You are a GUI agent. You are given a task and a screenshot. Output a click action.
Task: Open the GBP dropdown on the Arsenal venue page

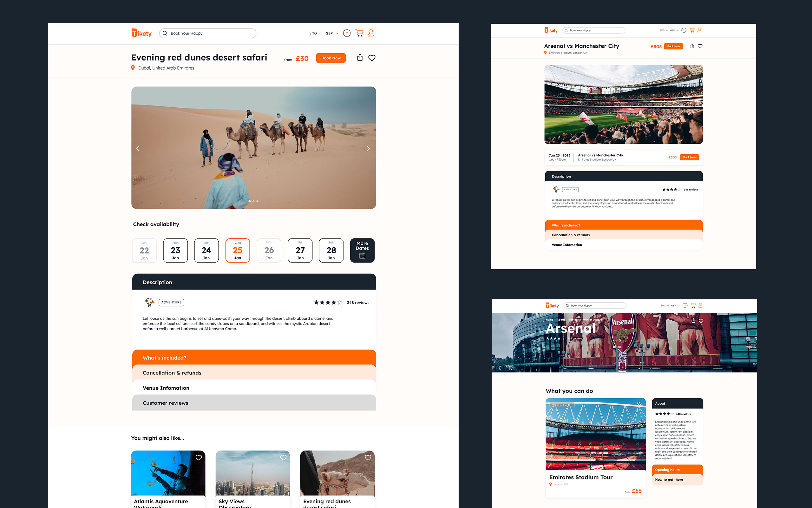point(675,306)
